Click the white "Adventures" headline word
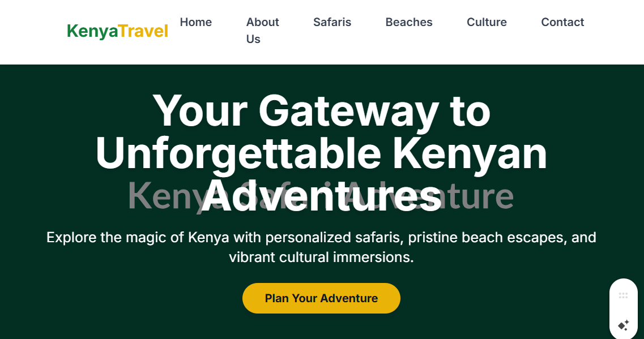The image size is (644, 339). tap(321, 197)
